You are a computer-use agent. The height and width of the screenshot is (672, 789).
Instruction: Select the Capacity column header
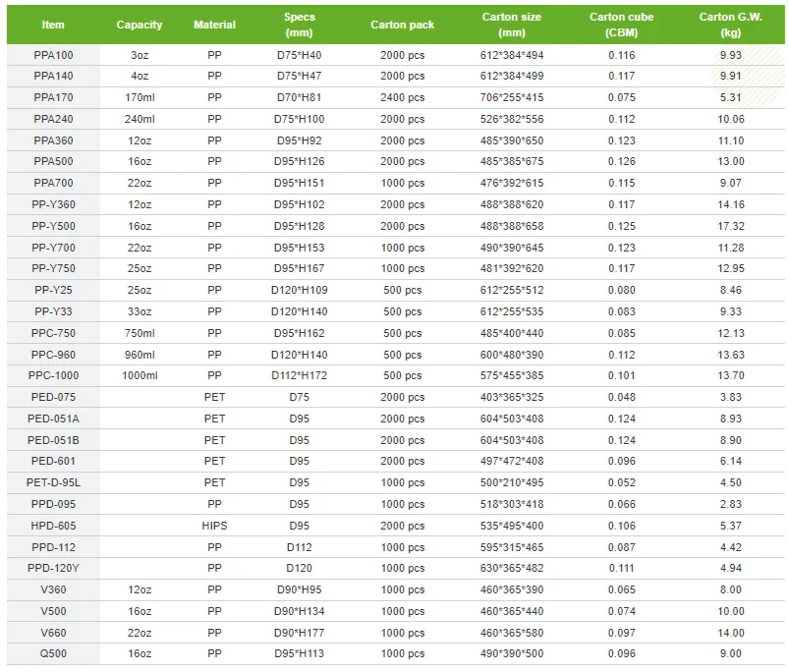point(139,25)
